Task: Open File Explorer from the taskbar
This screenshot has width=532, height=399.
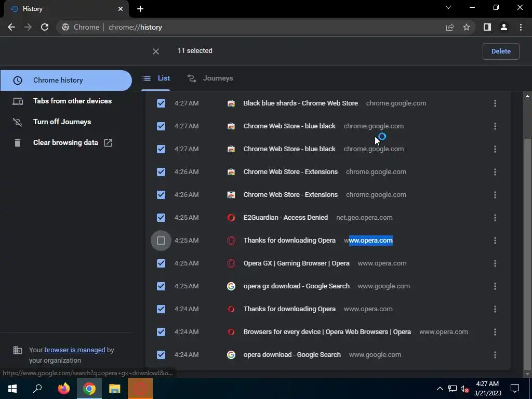Action: [x=115, y=389]
